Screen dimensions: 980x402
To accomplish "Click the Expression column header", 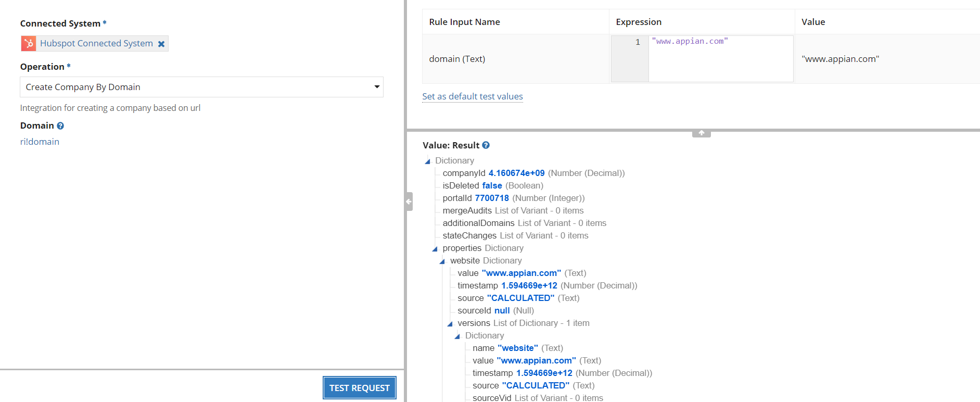I will (639, 22).
